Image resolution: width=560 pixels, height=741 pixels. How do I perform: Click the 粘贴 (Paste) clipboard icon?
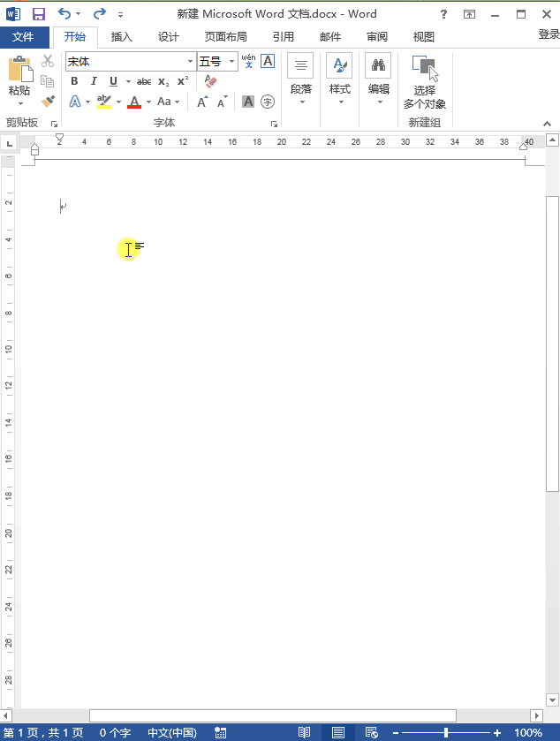tap(20, 69)
